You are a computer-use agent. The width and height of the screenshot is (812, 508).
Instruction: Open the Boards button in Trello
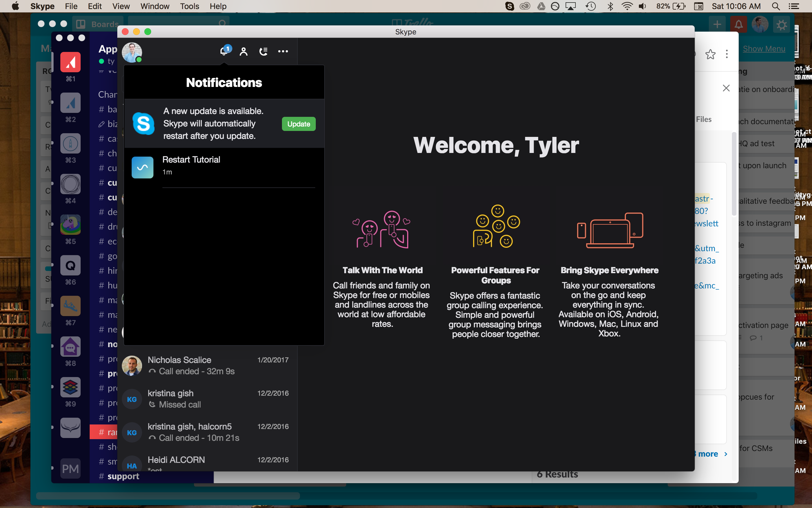(98, 24)
